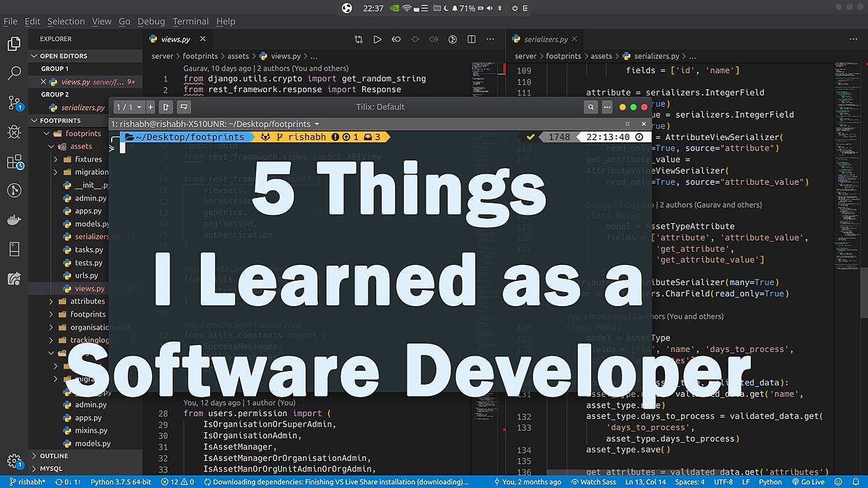Open the Run and Debug view
The height and width of the screenshot is (488, 868).
[x=14, y=131]
